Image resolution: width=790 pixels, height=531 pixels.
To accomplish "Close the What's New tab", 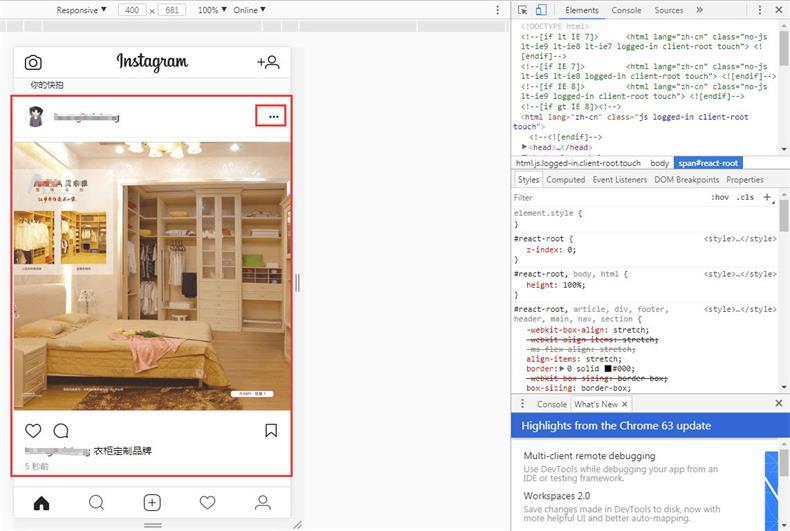I will click(625, 404).
